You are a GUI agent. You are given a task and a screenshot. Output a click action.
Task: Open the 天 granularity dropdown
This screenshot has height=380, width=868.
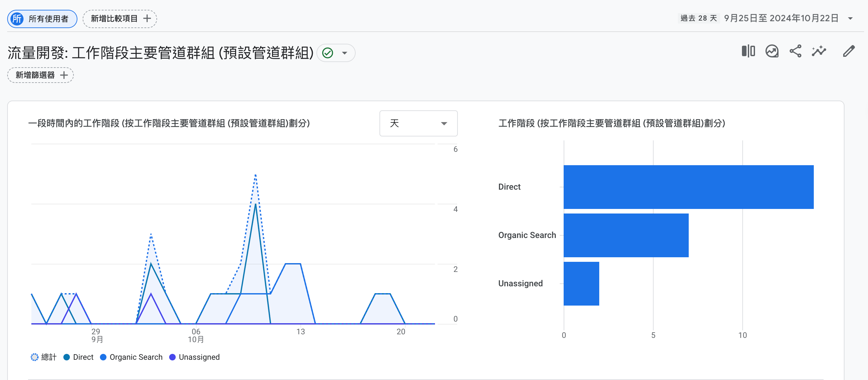[418, 123]
